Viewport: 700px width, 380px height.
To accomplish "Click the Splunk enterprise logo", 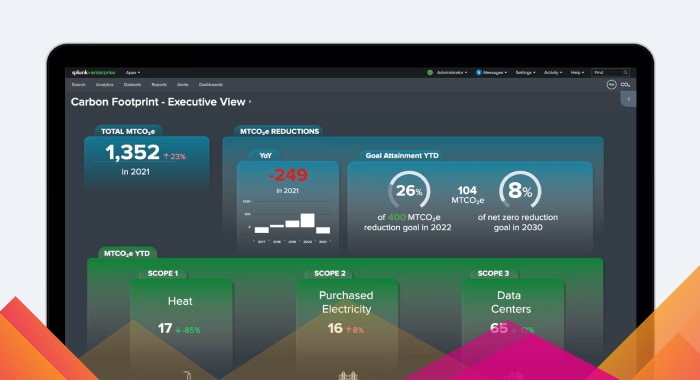I will (x=93, y=72).
